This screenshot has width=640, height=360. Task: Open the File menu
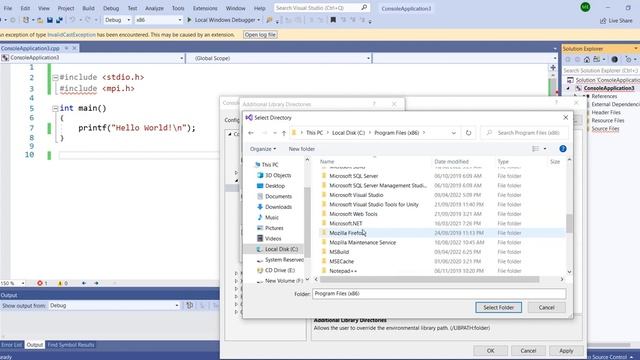pos(8,8)
